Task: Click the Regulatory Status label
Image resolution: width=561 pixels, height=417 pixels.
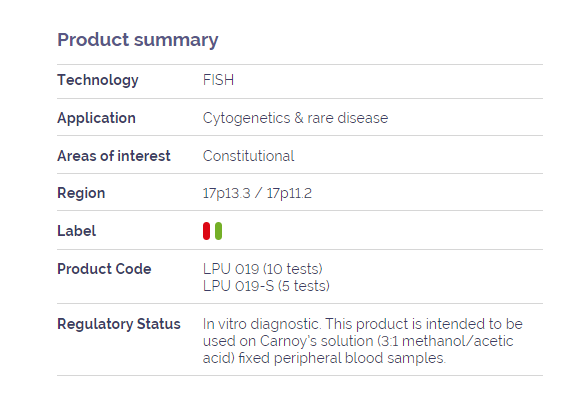Action: (119, 324)
